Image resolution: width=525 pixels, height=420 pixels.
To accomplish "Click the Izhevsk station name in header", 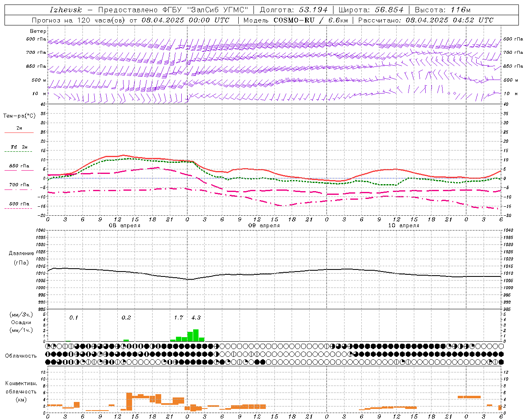I will 66,10.
